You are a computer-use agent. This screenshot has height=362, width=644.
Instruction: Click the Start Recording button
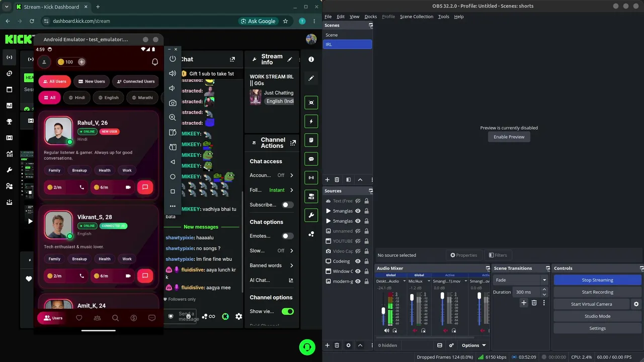597,292
